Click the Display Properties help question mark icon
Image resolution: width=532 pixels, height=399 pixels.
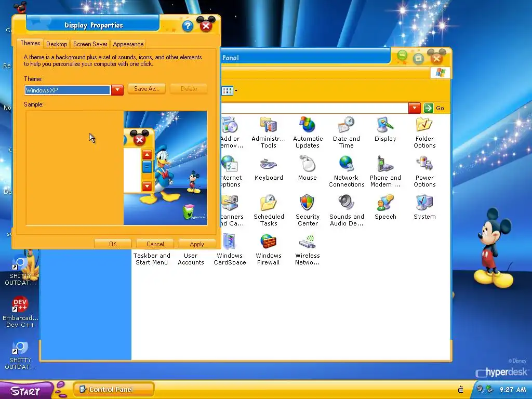pos(187,26)
